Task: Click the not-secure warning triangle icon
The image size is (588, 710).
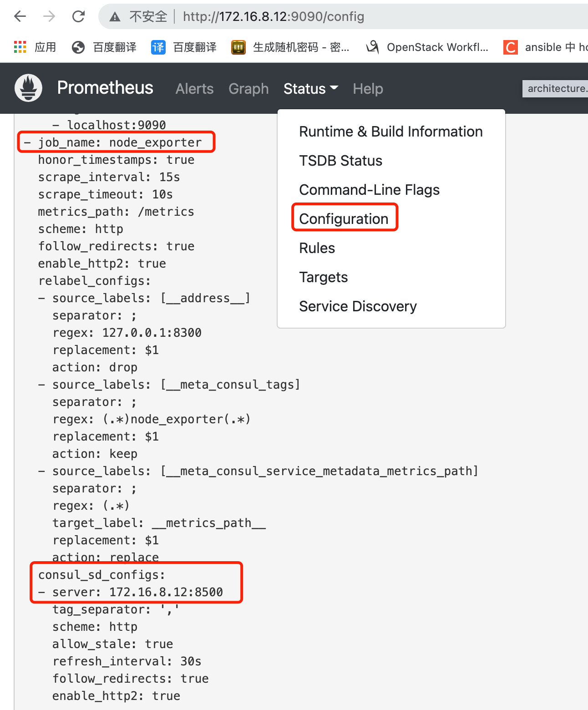Action: point(115,17)
